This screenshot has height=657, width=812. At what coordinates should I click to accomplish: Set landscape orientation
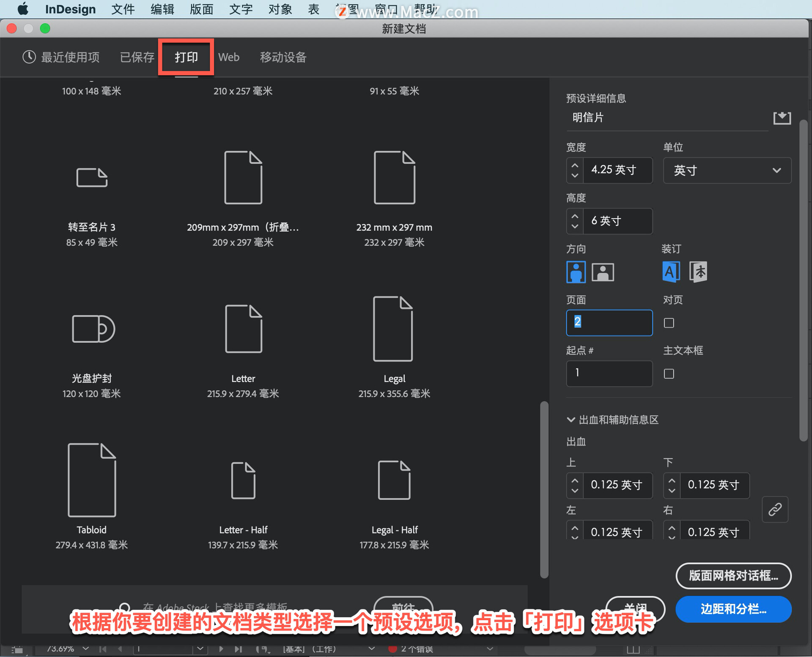coord(603,272)
